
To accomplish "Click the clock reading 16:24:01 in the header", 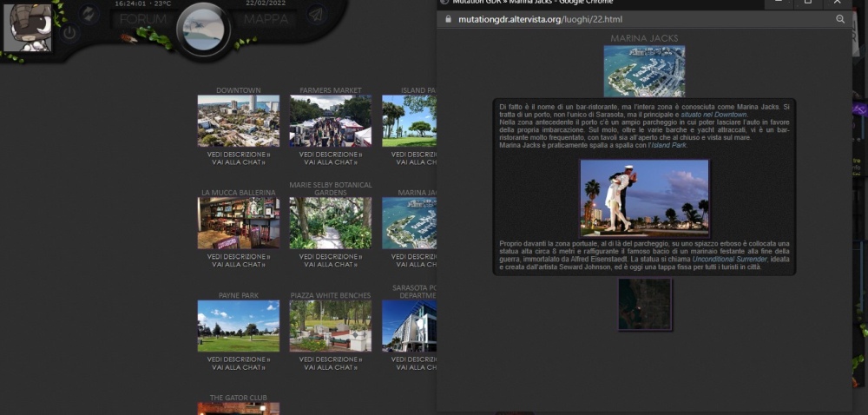I will 131,3.
